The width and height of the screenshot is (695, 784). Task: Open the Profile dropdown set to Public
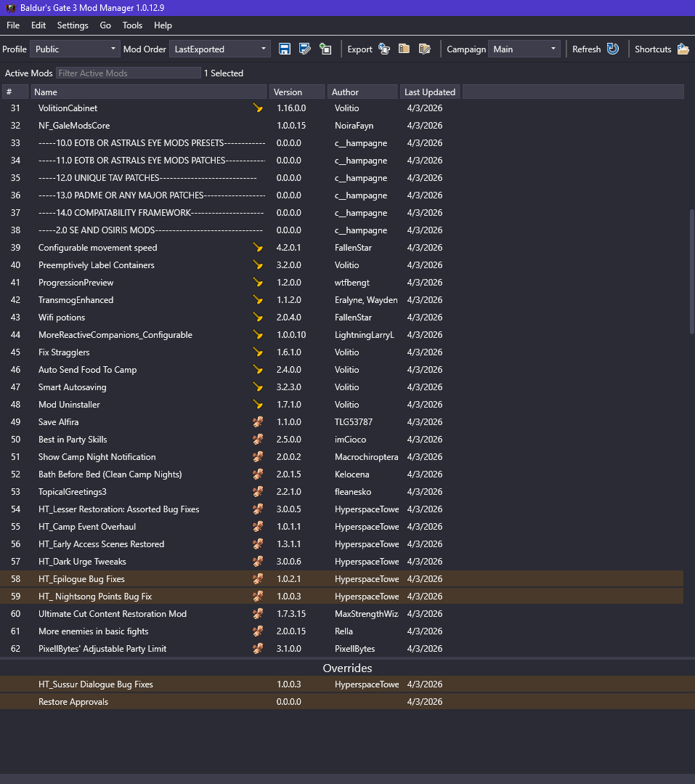[x=75, y=49]
